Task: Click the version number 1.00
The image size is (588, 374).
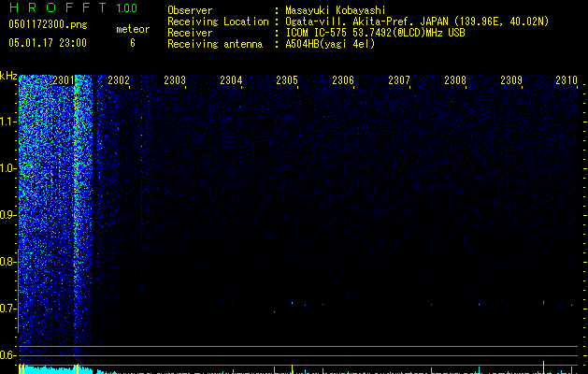Action: click(126, 7)
